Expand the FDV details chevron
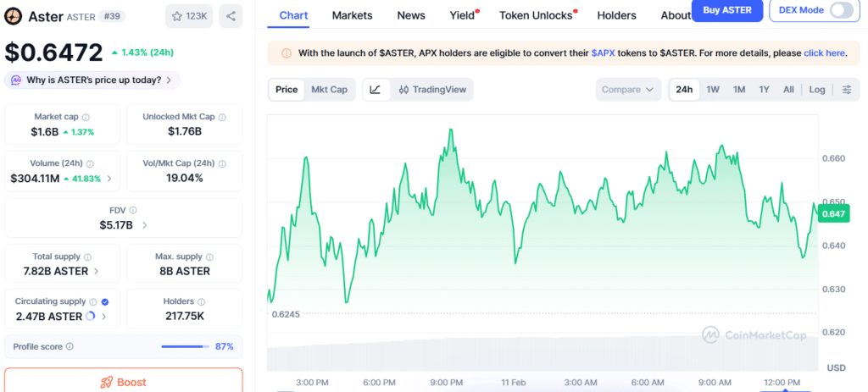The width and height of the screenshot is (868, 392). pos(145,225)
